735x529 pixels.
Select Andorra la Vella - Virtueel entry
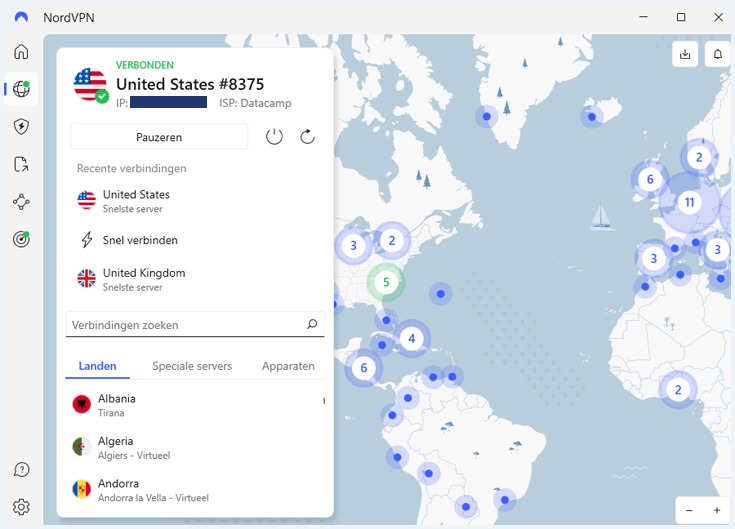pos(195,490)
